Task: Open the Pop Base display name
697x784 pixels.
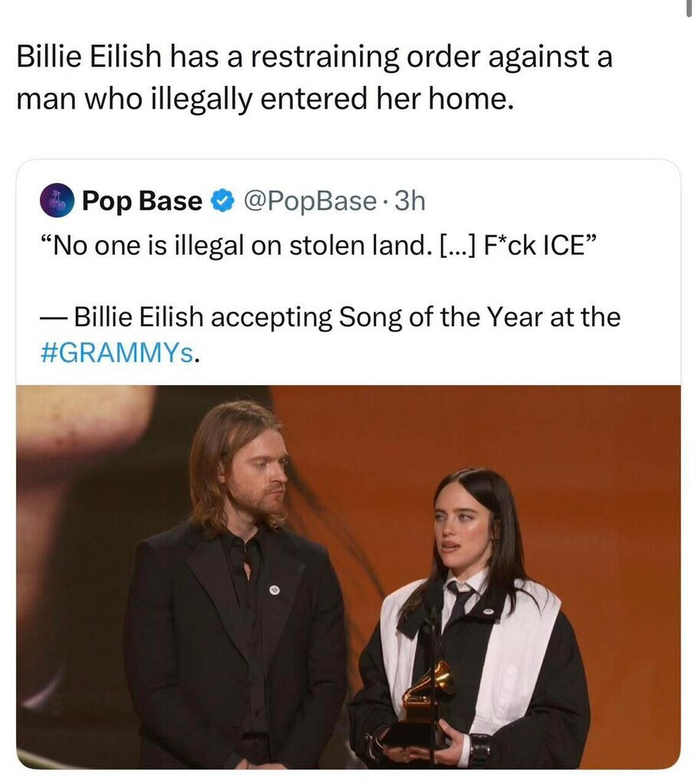Action: (x=142, y=201)
